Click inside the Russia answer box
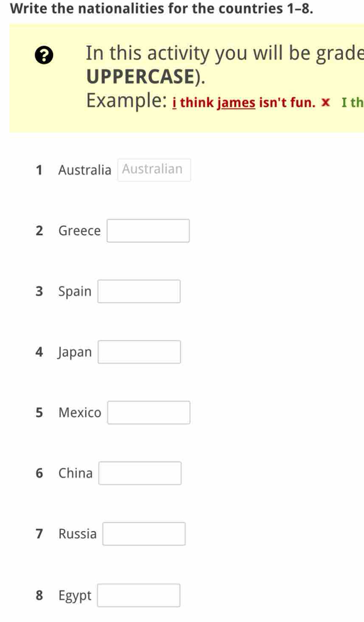 (x=144, y=534)
